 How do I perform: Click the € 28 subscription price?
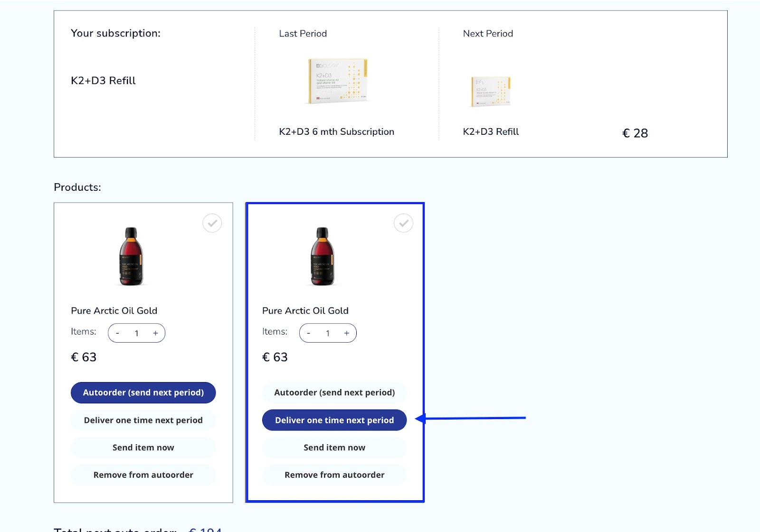[635, 133]
